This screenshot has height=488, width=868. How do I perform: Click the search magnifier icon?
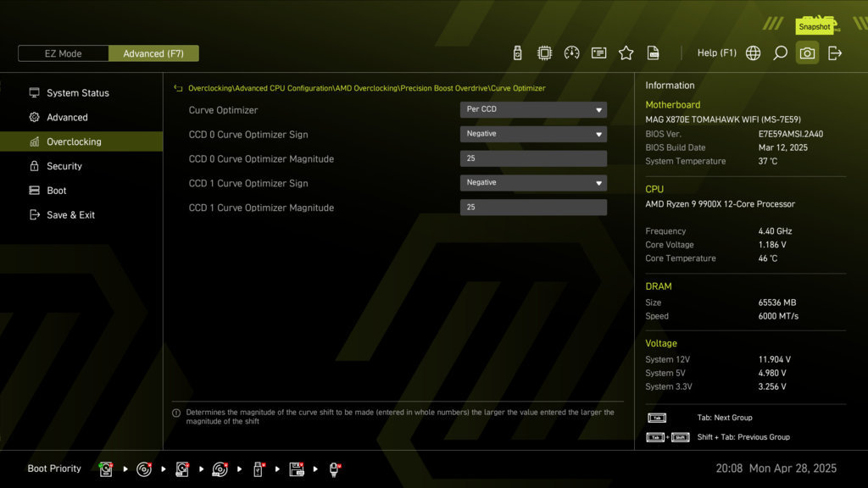[780, 53]
